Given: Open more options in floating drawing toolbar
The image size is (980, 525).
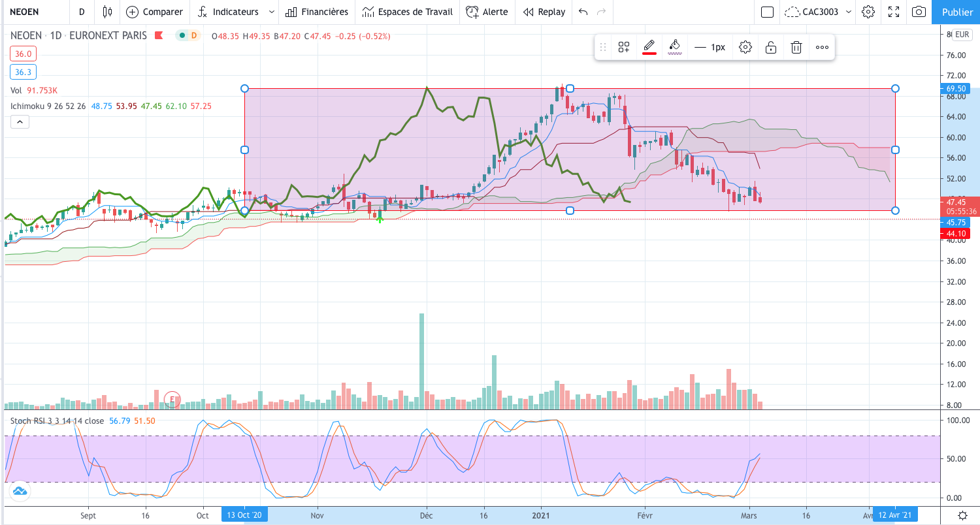Looking at the screenshot, I should [822, 47].
